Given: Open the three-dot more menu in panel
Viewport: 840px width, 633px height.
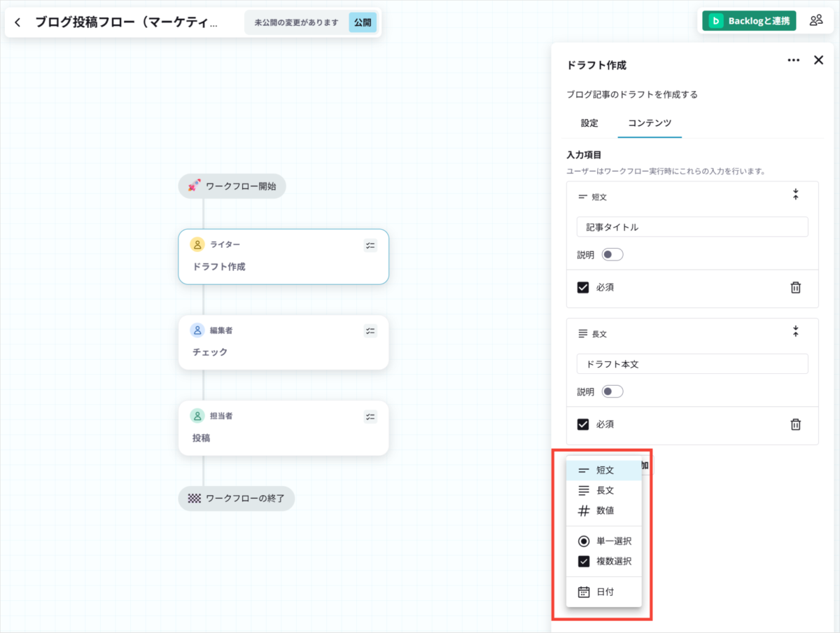Looking at the screenshot, I should (793, 60).
